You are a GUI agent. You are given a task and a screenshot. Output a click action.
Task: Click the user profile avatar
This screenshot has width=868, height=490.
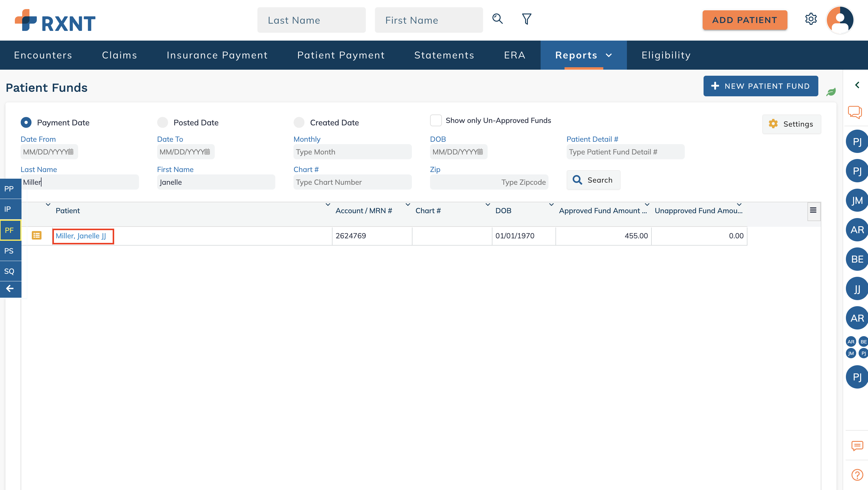840,20
